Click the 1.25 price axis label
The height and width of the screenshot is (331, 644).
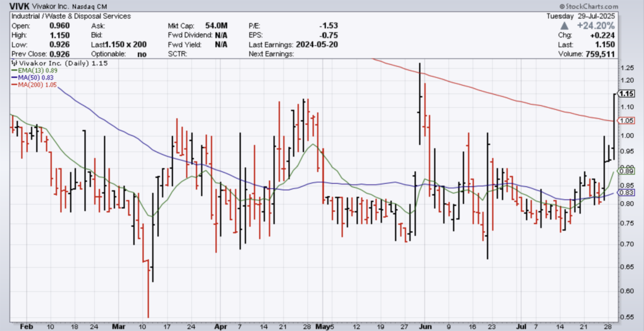click(x=626, y=68)
